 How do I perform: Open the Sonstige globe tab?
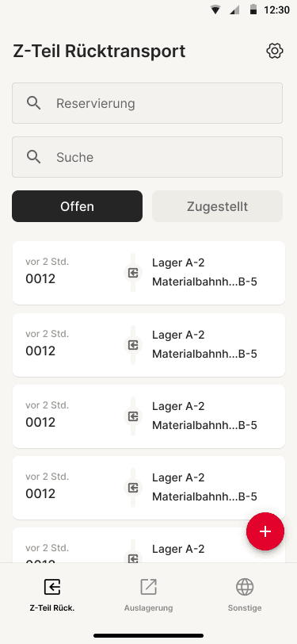point(245,595)
